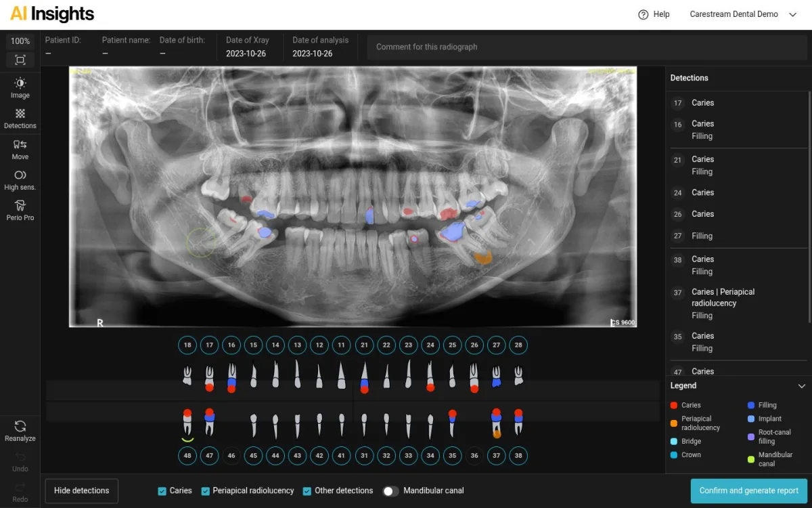812x508 pixels.
Task: Select tooth number 16 circle
Action: 231,345
